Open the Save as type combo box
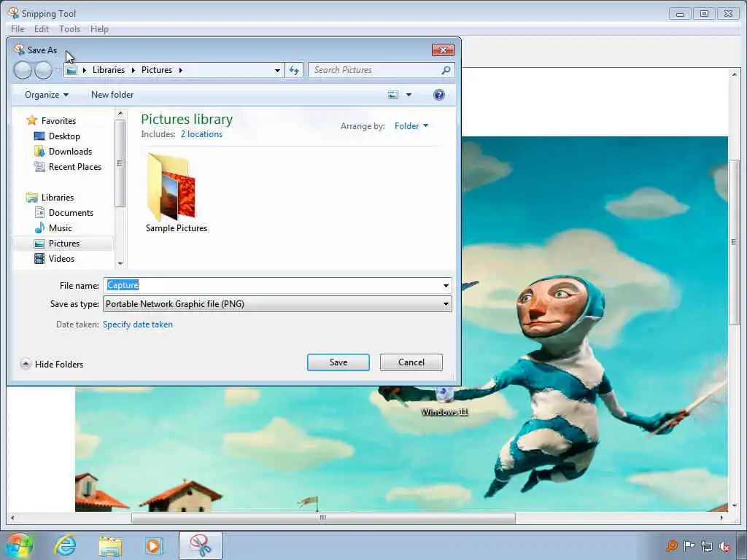The width and height of the screenshot is (747, 560). coord(277,304)
